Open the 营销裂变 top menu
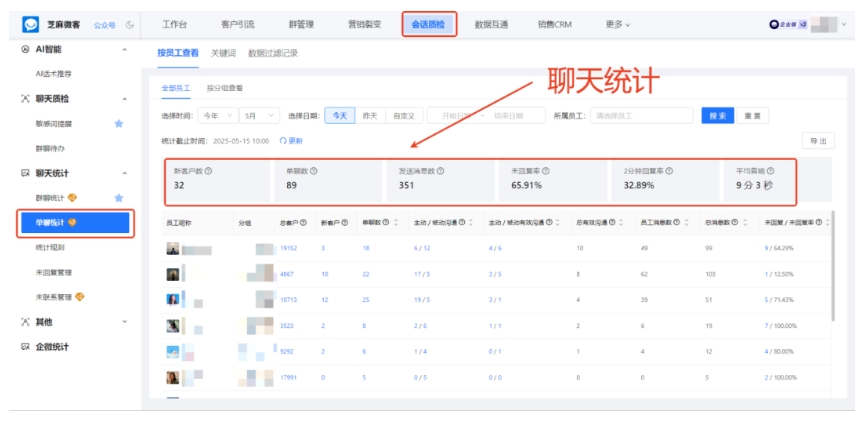The image size is (864, 422). (x=364, y=25)
